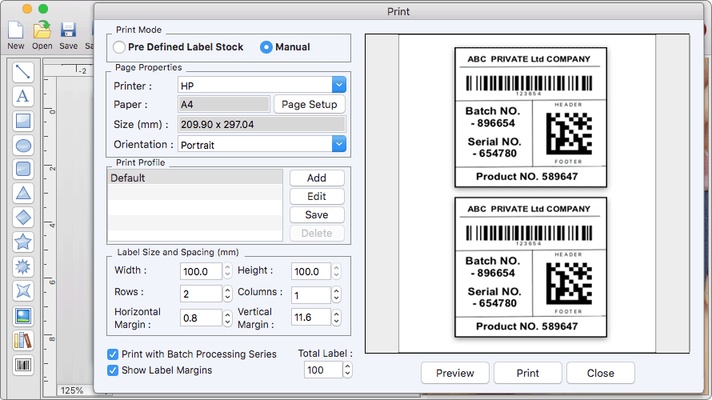
Task: Click the Open folder icon
Action: [42, 30]
